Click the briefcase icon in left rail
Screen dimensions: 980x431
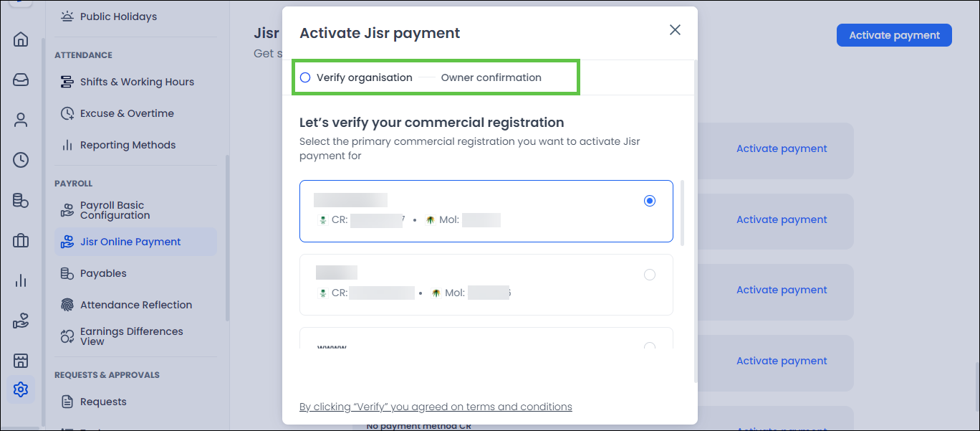click(21, 240)
